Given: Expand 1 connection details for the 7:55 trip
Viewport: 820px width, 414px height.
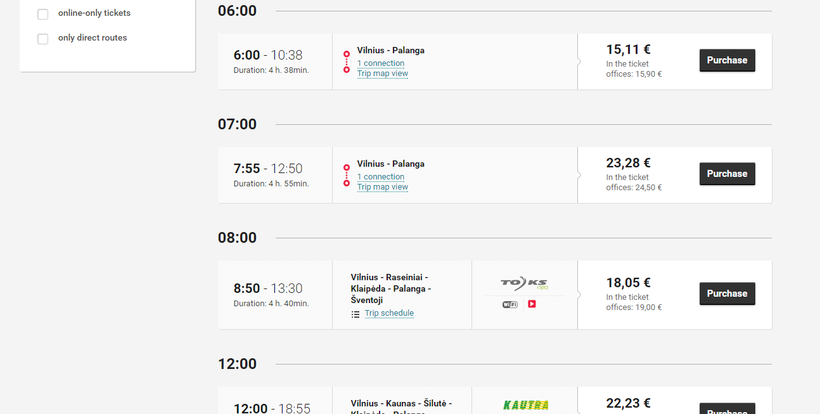Looking at the screenshot, I should tap(380, 177).
